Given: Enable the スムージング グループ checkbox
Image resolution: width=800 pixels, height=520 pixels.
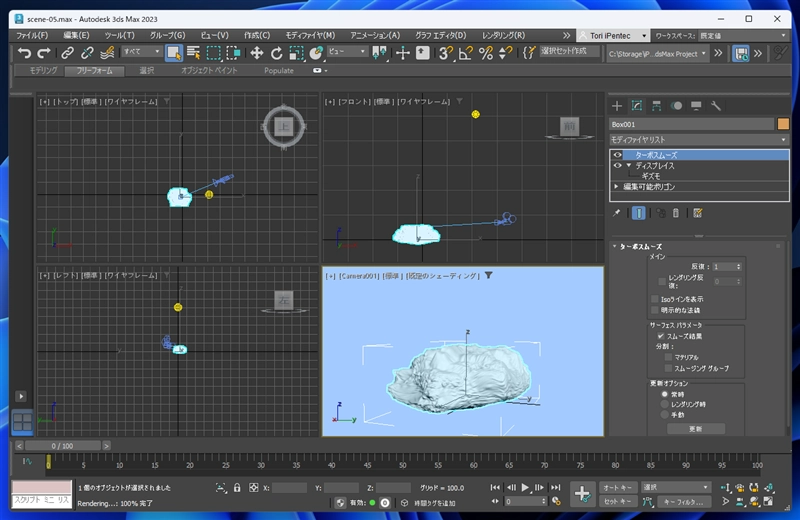Looking at the screenshot, I should pyautogui.click(x=668, y=368).
